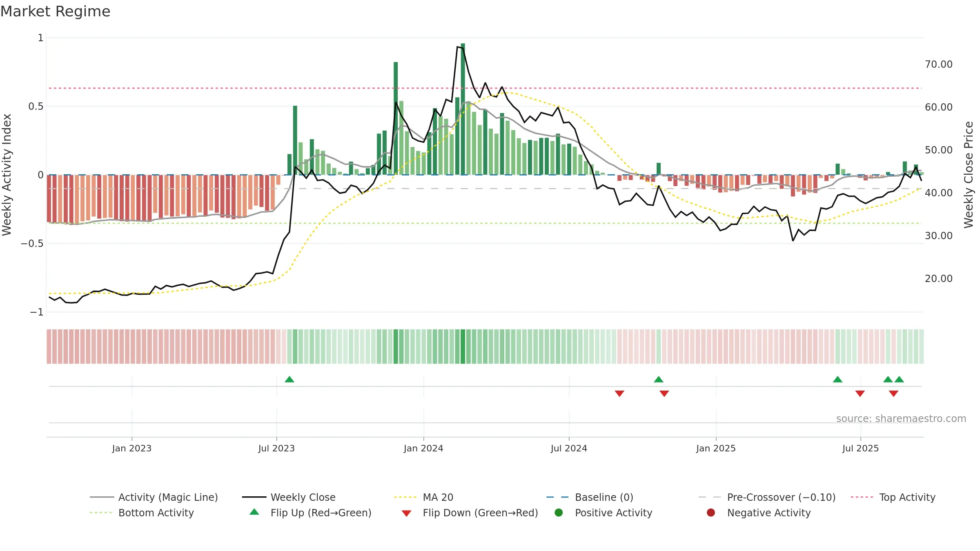
Task: Click the source: sharemaestro.com text
Action: pyautogui.click(x=901, y=418)
